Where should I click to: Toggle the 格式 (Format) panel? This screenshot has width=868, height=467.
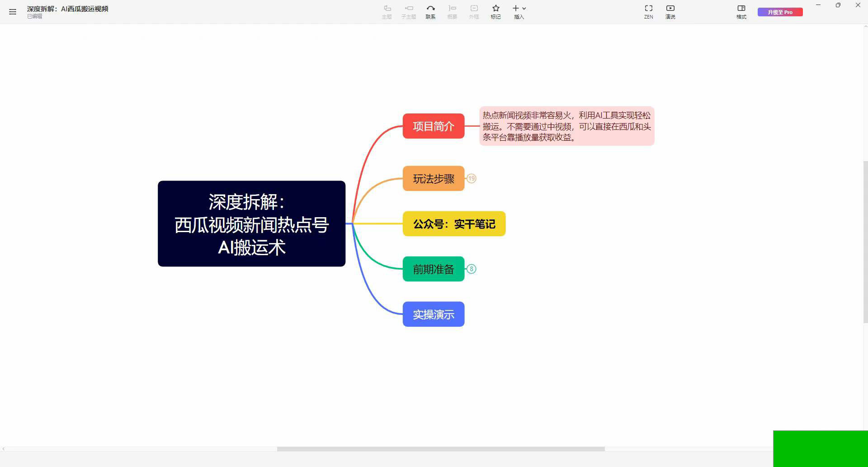point(741,11)
